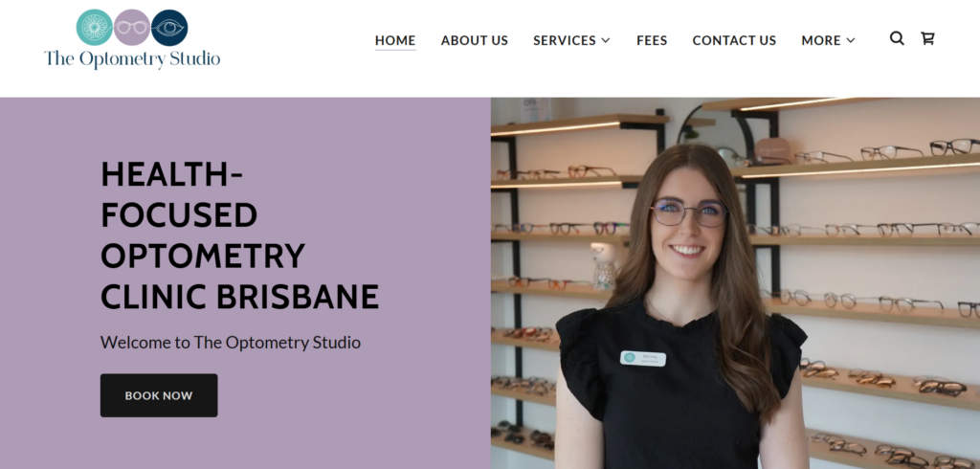Screen dimensions: 980x469
Task: Click the teal iris circle in logo
Action: click(x=95, y=28)
